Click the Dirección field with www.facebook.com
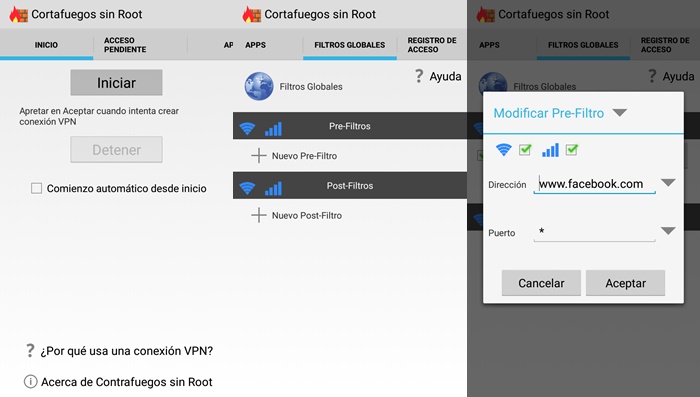The height and width of the screenshot is (397, 700). pos(594,184)
